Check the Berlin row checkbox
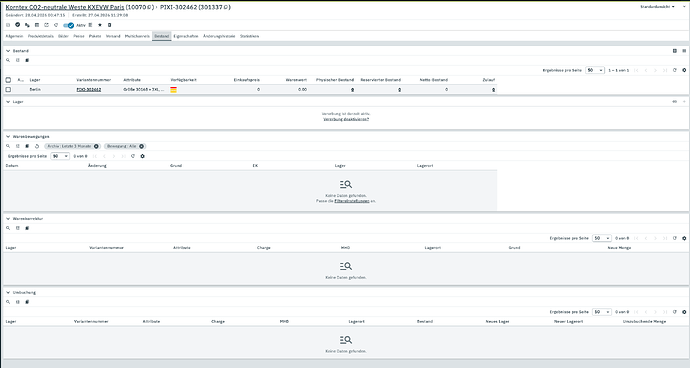 click(8, 89)
